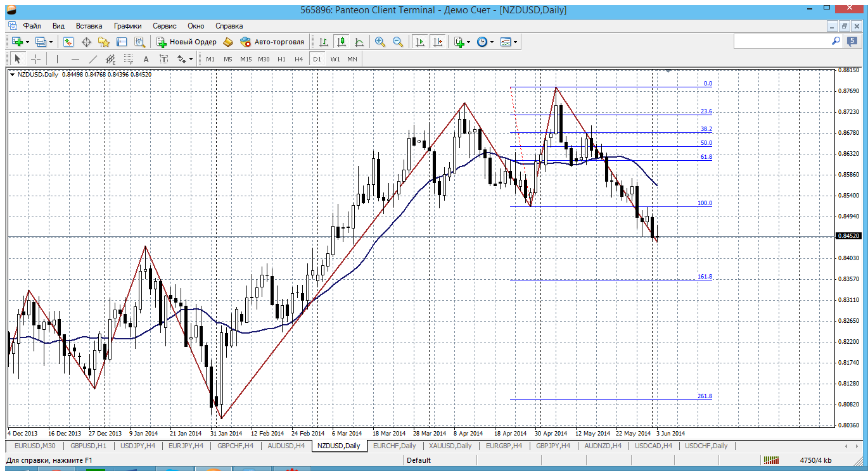Click the connection status bars icon

coord(770,460)
